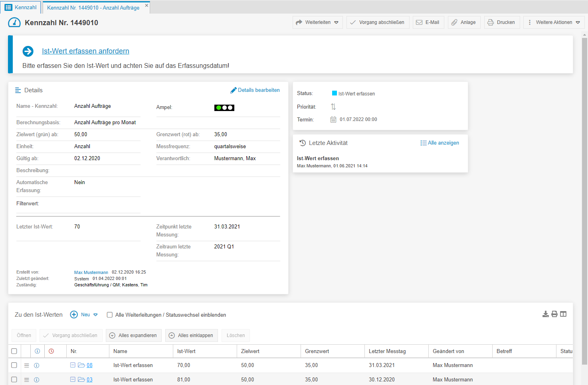This screenshot has height=385, width=588.
Task: Click the pencil Details bearbeiten icon
Action: [x=234, y=90]
